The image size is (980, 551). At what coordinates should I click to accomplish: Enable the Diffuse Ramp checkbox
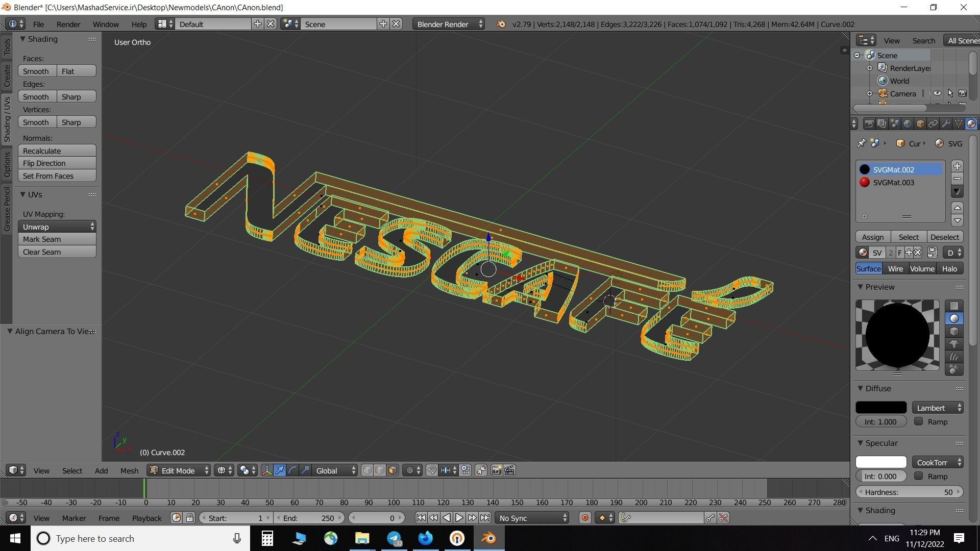[x=919, y=421]
